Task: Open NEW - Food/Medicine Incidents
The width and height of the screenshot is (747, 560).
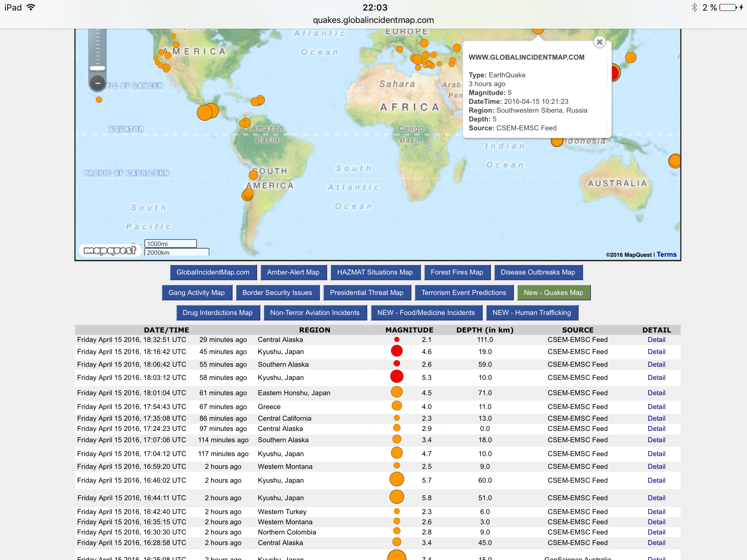Action: [x=426, y=312]
